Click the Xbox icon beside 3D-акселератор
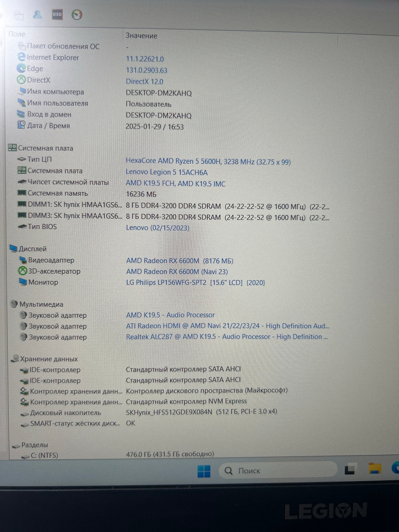The image size is (399, 532). point(22,271)
